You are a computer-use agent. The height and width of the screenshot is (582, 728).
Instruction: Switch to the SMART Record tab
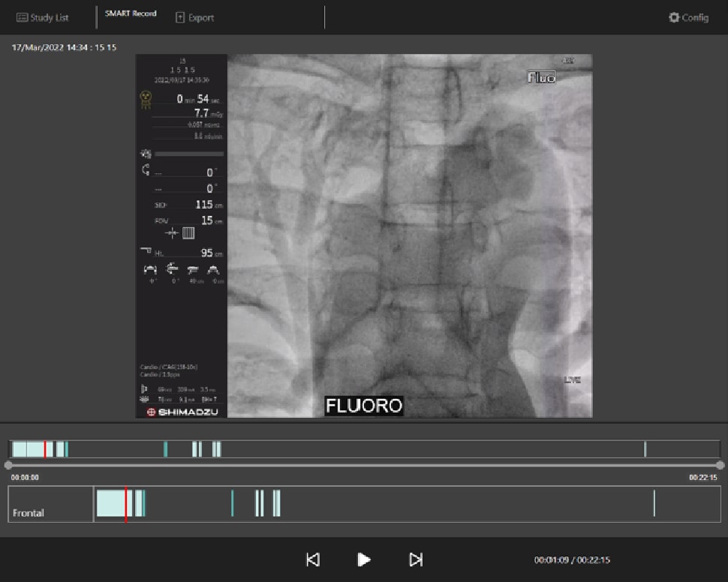(x=131, y=13)
